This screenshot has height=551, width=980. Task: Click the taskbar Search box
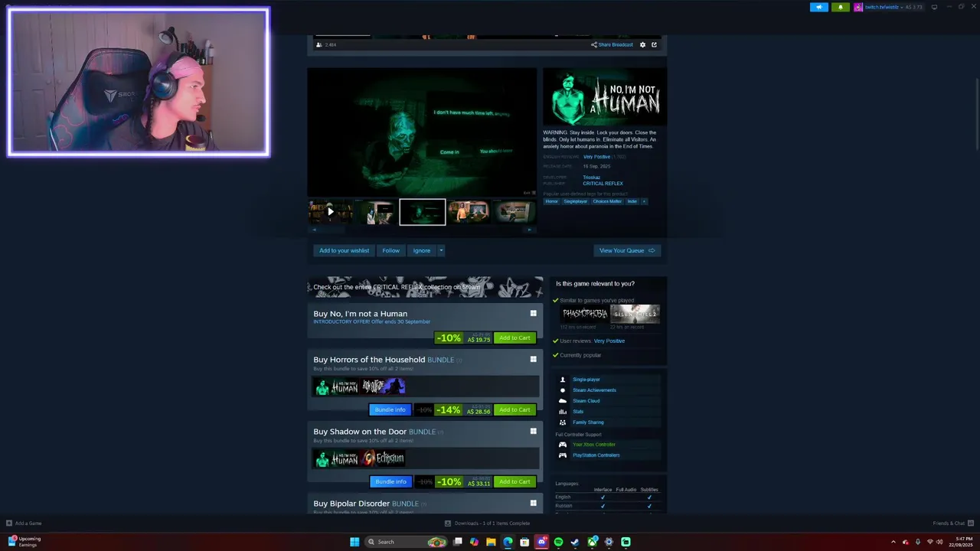click(406, 542)
